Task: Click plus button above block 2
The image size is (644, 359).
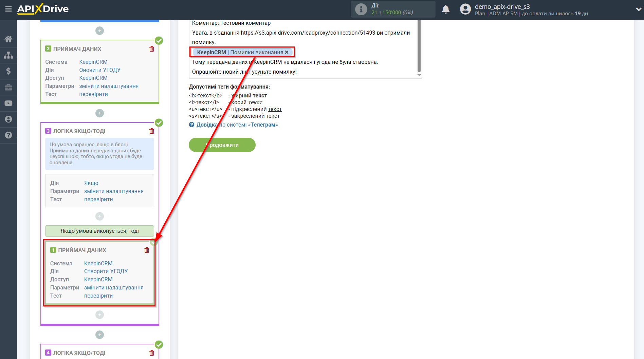Action: coord(99,31)
